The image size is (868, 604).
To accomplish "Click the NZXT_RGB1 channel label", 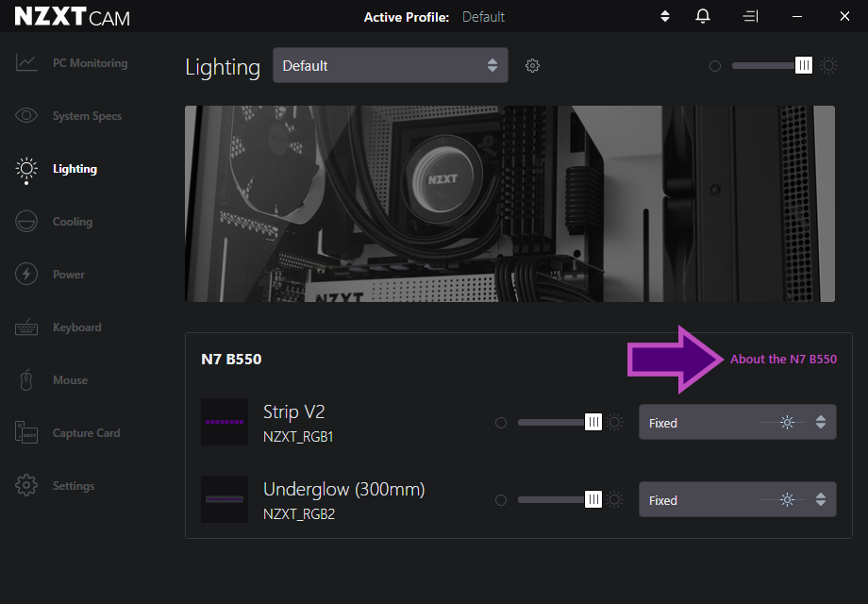I will coord(298,437).
